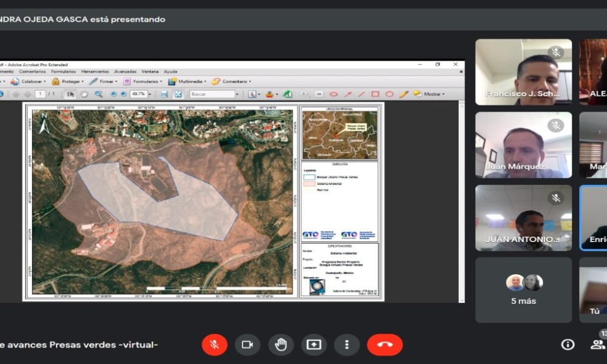Open the Avanzadas menu
Screen dimensions: 607x364
click(x=125, y=72)
